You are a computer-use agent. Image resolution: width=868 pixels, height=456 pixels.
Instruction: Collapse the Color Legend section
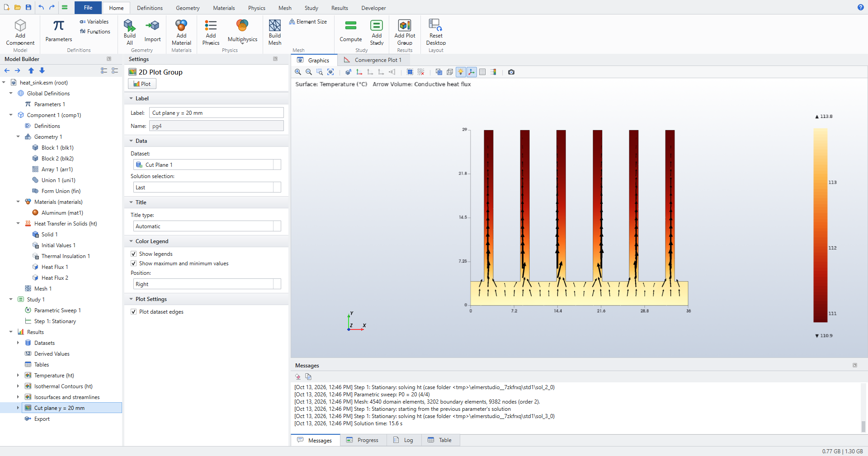pyautogui.click(x=131, y=241)
